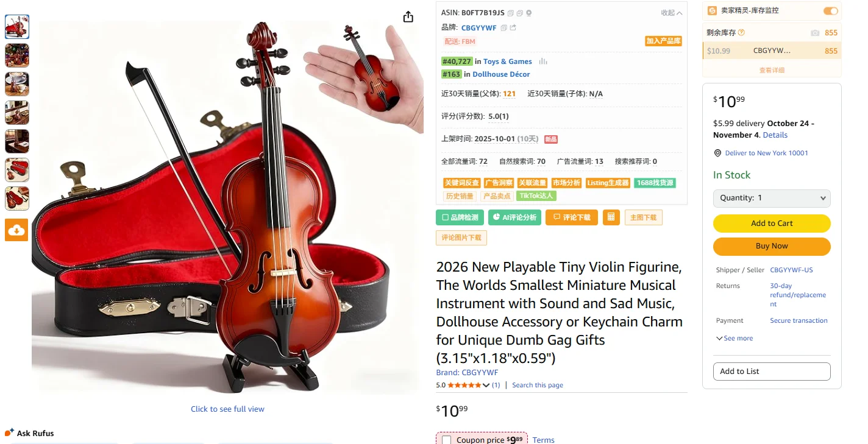Click the Buy Now button
Screen dimensions: 868x444
[x=772, y=246]
